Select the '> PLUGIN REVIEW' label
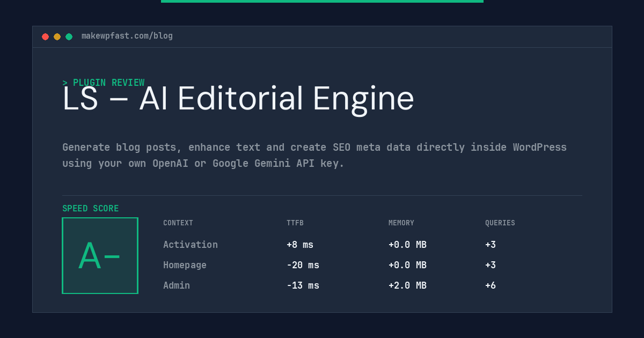Viewport: 644px width, 338px height. (104, 83)
